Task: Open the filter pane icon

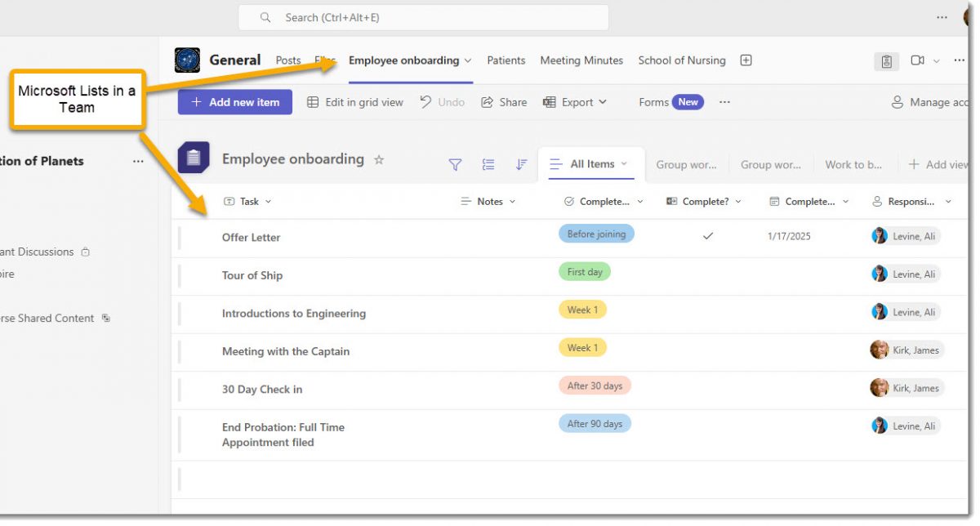Action: [x=455, y=164]
